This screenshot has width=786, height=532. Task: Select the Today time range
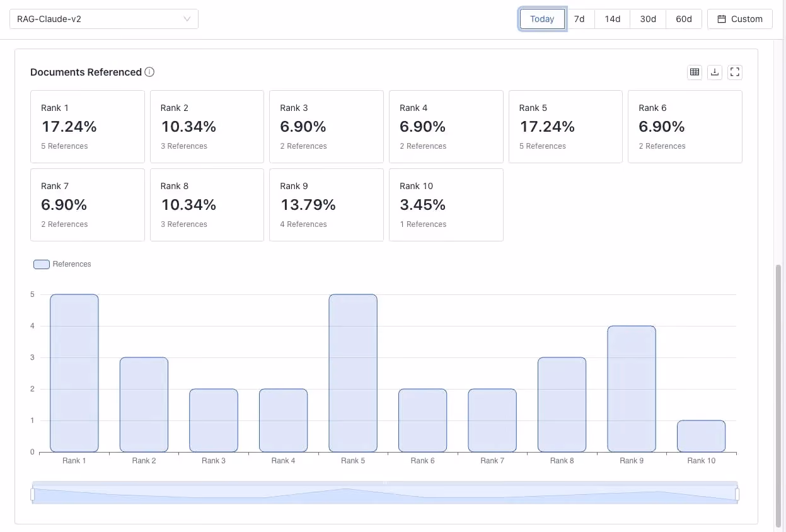[x=542, y=19]
